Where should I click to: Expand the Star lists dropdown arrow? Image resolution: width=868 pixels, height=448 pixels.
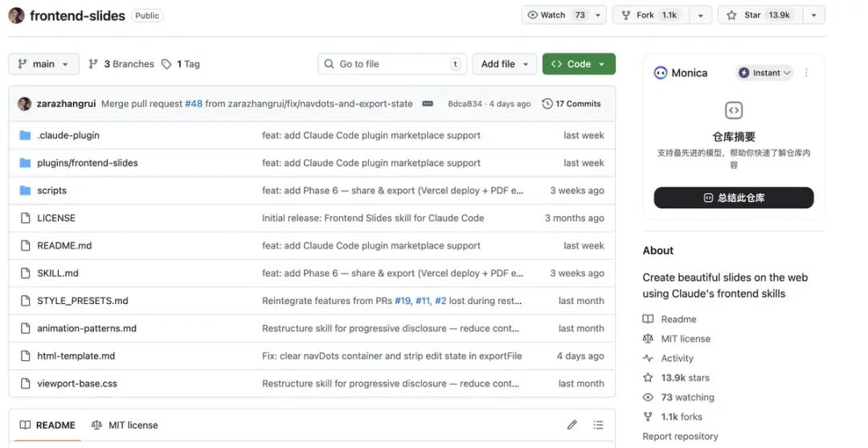(813, 15)
